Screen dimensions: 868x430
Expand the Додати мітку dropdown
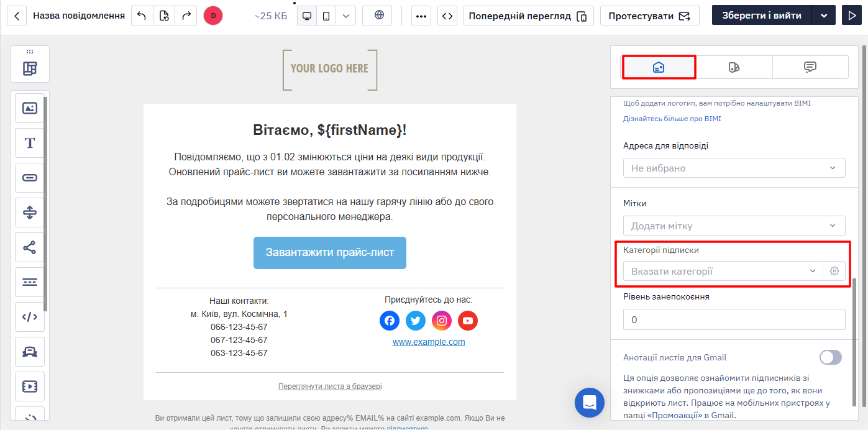tap(734, 226)
